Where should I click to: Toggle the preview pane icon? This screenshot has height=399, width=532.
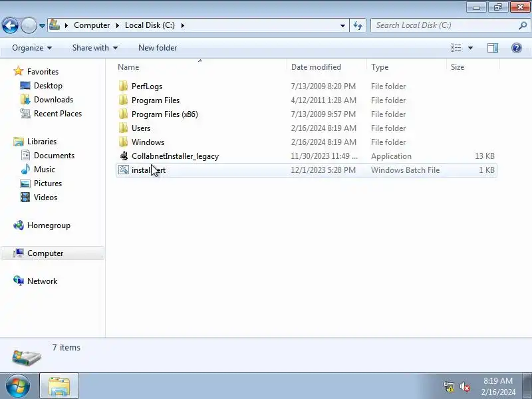point(492,48)
